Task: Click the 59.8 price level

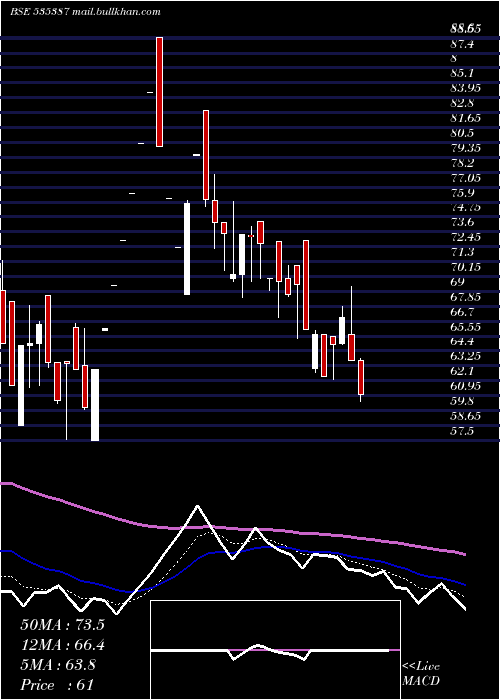Action: coord(462,401)
